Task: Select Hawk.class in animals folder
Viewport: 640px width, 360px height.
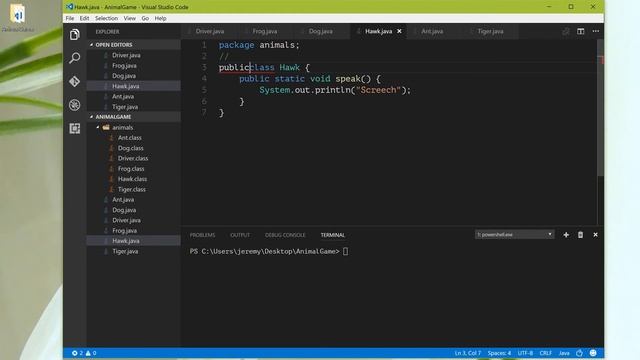Action: pyautogui.click(x=133, y=179)
